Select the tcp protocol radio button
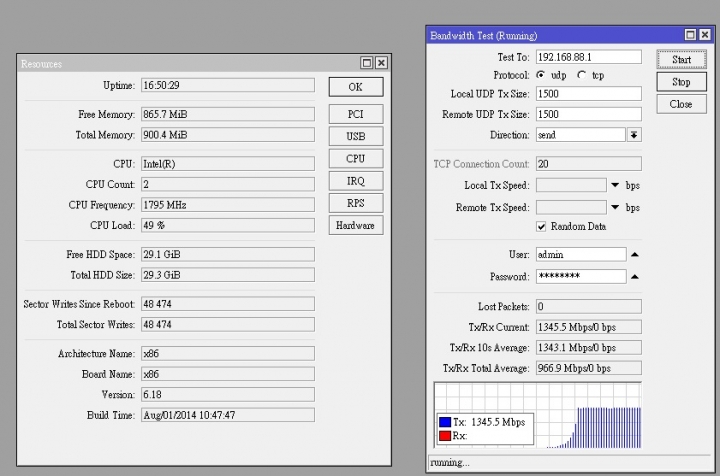This screenshot has width=720, height=476. click(x=582, y=75)
